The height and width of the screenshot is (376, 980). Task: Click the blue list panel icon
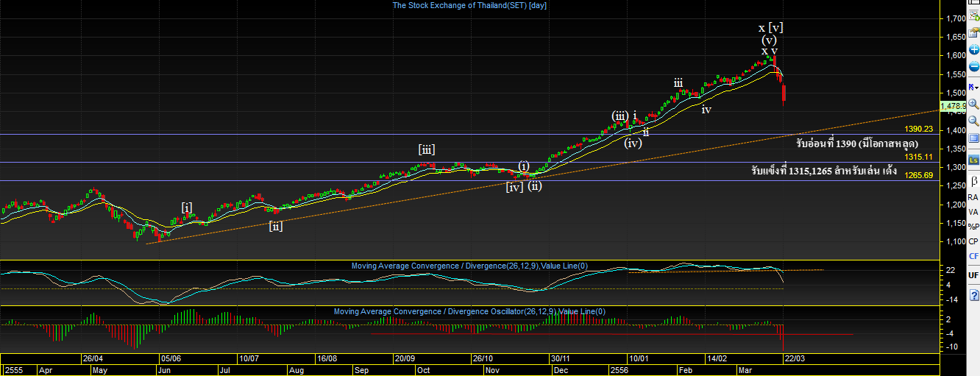973,138
